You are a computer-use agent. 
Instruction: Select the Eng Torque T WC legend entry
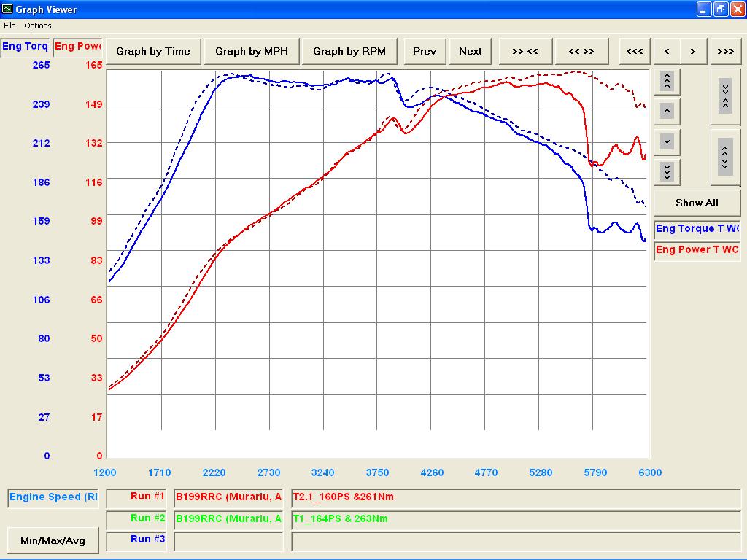point(697,229)
